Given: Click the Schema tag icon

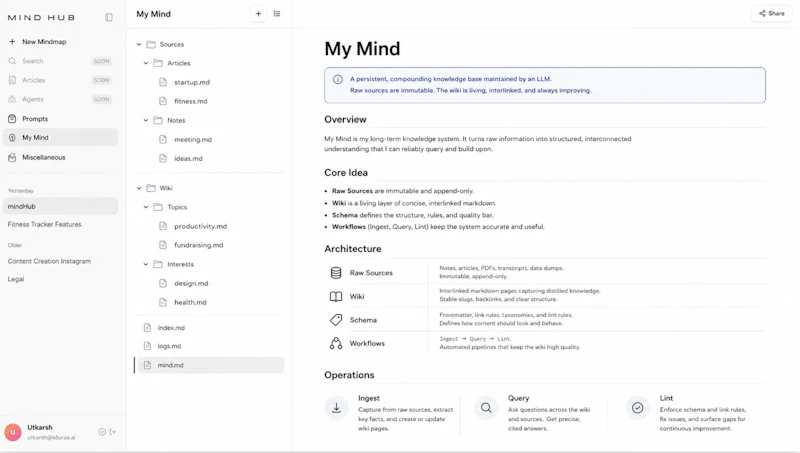Looking at the screenshot, I should (336, 320).
